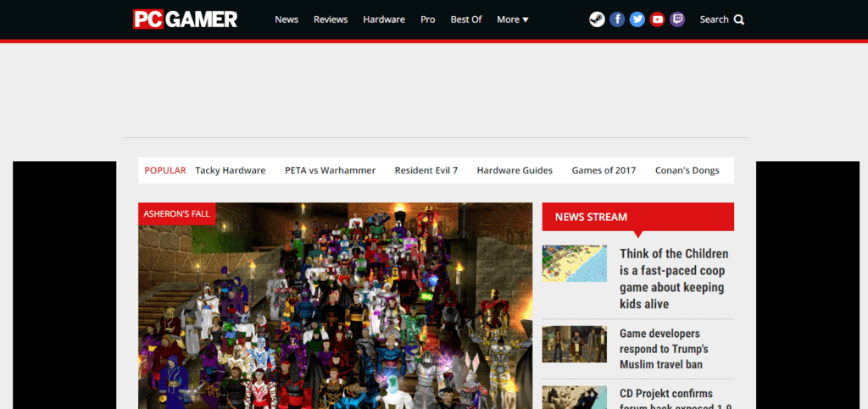Click the Search magnifying glass
This screenshot has height=409, width=868.
pyautogui.click(x=738, y=19)
